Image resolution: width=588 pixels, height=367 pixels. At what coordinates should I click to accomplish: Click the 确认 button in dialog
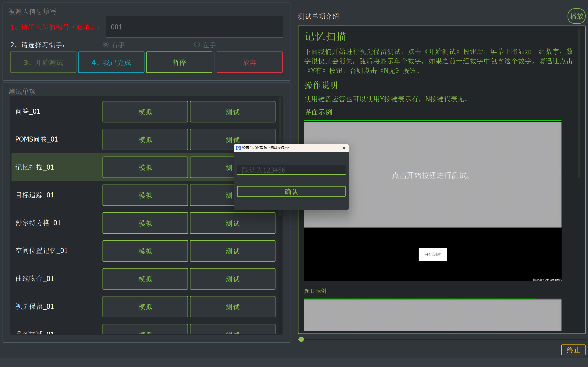click(x=291, y=191)
